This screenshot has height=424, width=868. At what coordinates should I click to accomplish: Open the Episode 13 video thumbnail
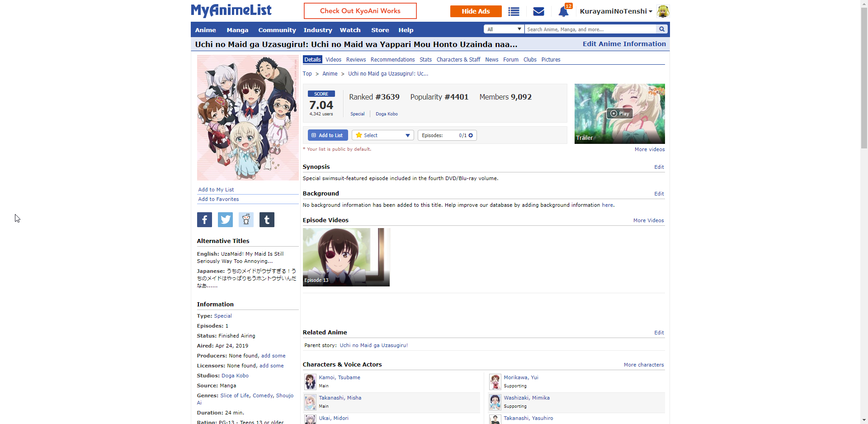346,257
